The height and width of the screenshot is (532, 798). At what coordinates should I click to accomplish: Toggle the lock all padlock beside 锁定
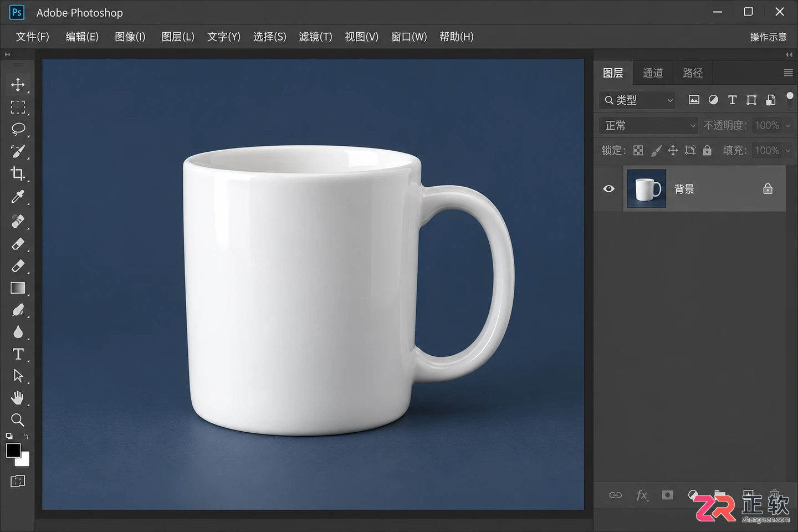click(x=707, y=150)
